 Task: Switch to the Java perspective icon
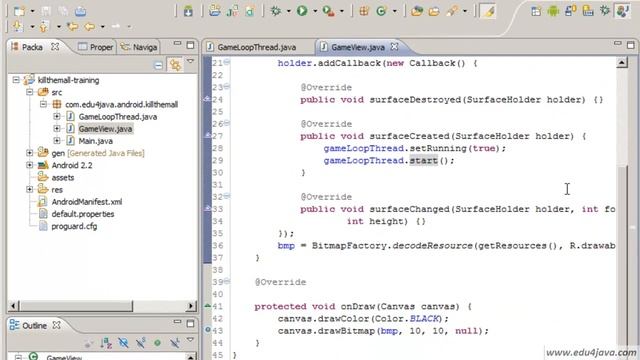(x=622, y=11)
